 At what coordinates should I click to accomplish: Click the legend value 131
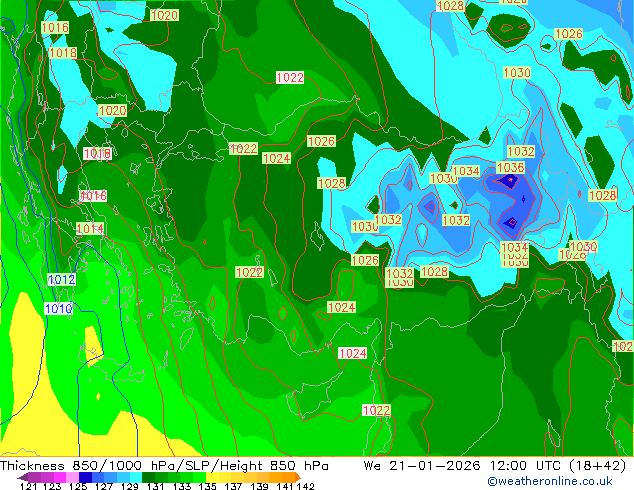click(x=156, y=486)
